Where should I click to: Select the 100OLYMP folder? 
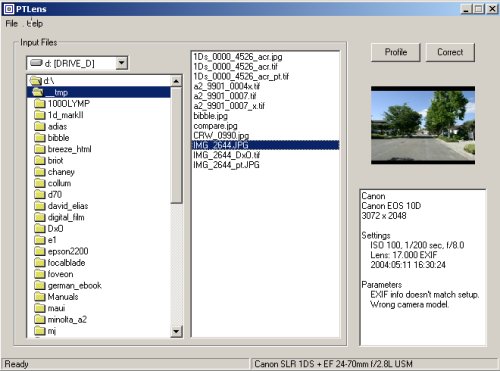pyautogui.click(x=62, y=104)
